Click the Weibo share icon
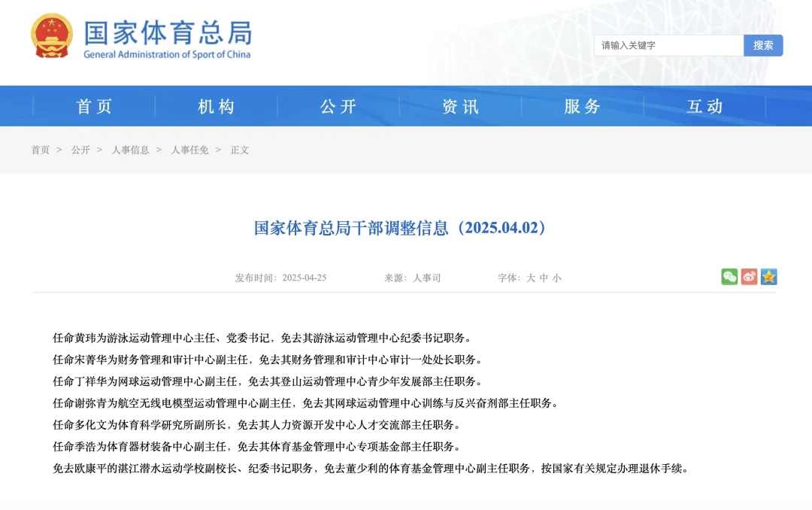 click(749, 278)
